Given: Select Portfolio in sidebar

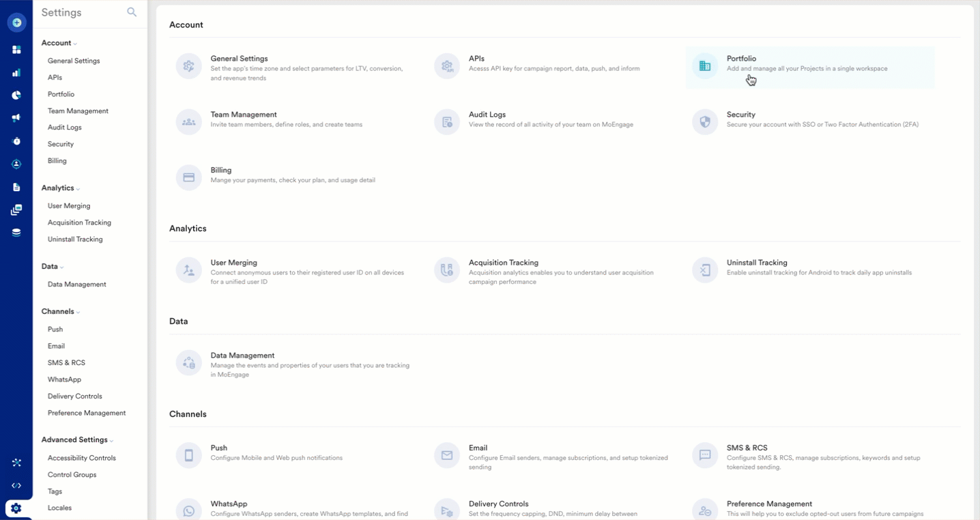Looking at the screenshot, I should 61,94.
